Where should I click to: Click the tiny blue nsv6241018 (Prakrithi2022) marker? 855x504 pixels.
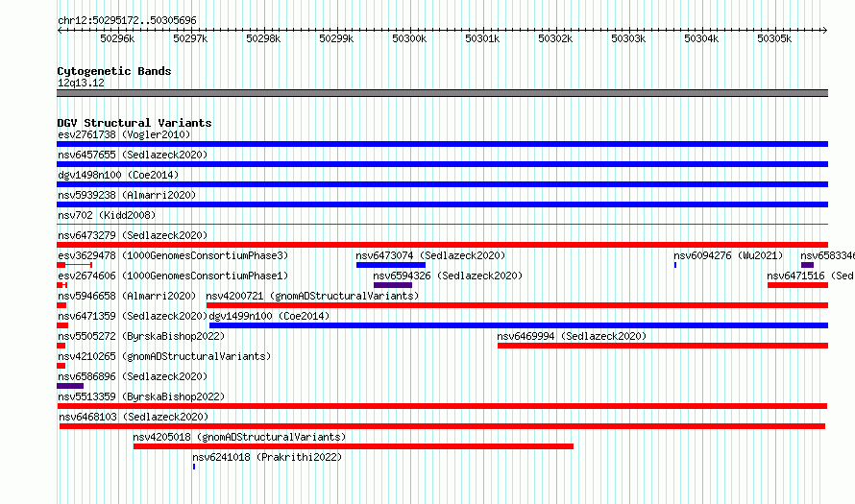click(x=193, y=467)
